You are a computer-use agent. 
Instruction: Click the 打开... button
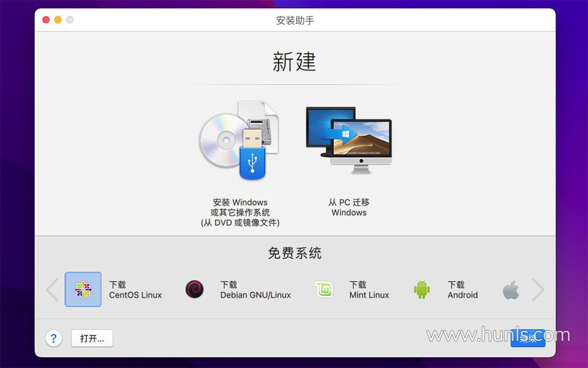tap(92, 339)
